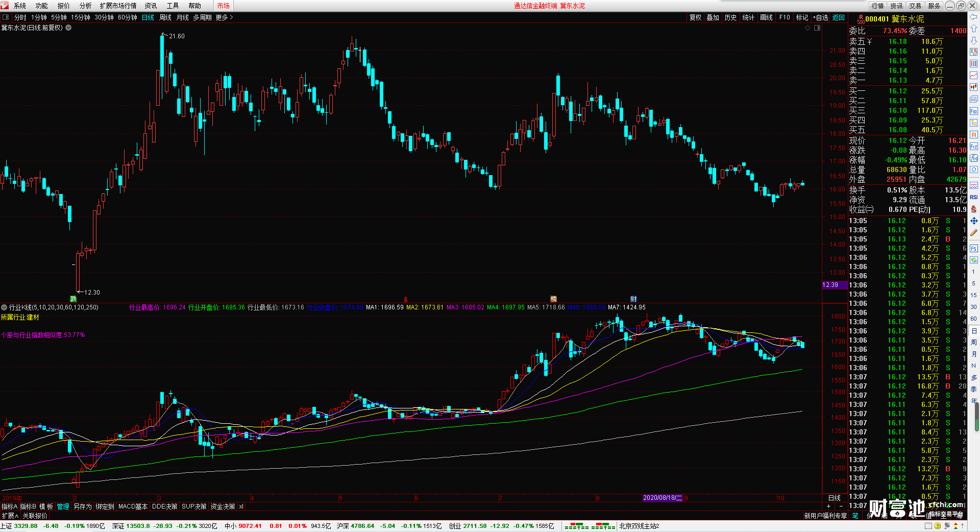Click the back arrow icon in right sidebar
980x532 pixels.
974,17
